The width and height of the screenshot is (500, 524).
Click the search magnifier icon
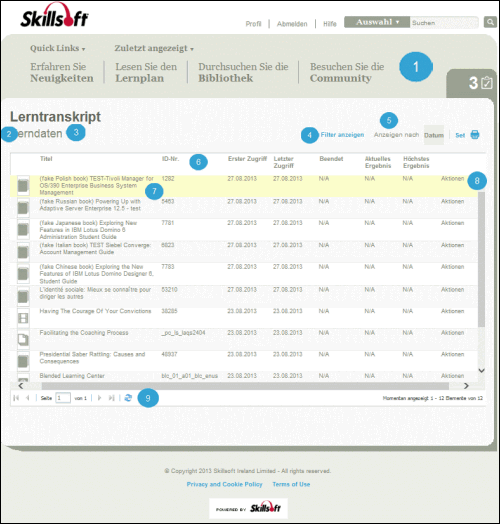coord(490,22)
